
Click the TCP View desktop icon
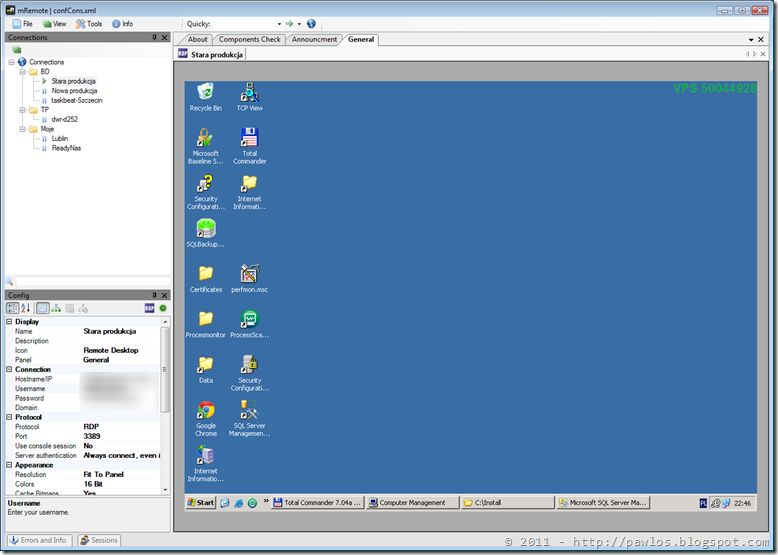pos(250,97)
